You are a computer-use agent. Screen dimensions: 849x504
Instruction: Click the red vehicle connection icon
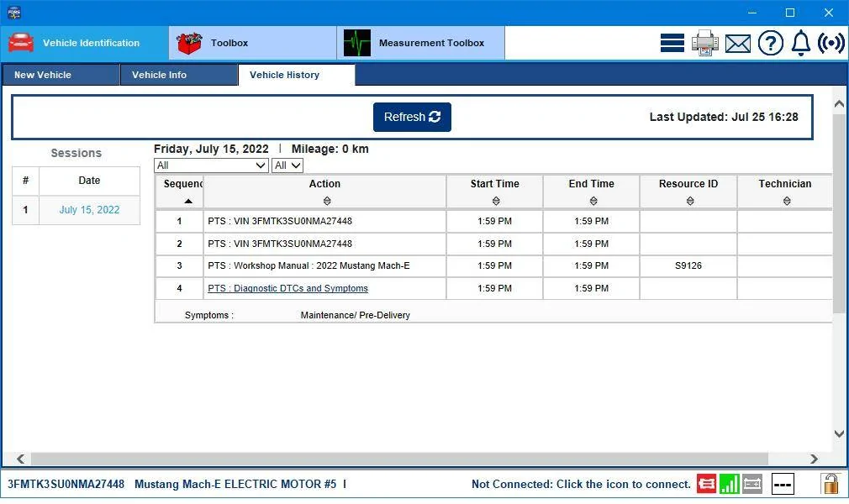pos(706,484)
